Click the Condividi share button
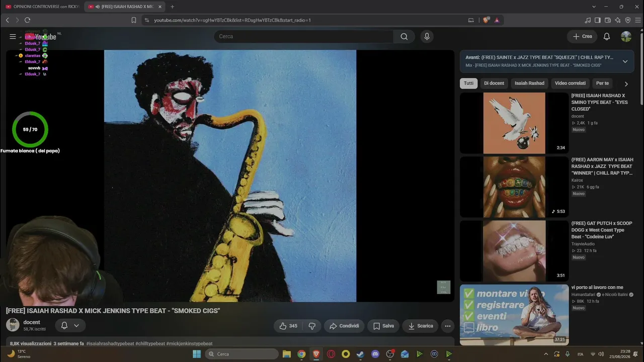 (x=345, y=326)
